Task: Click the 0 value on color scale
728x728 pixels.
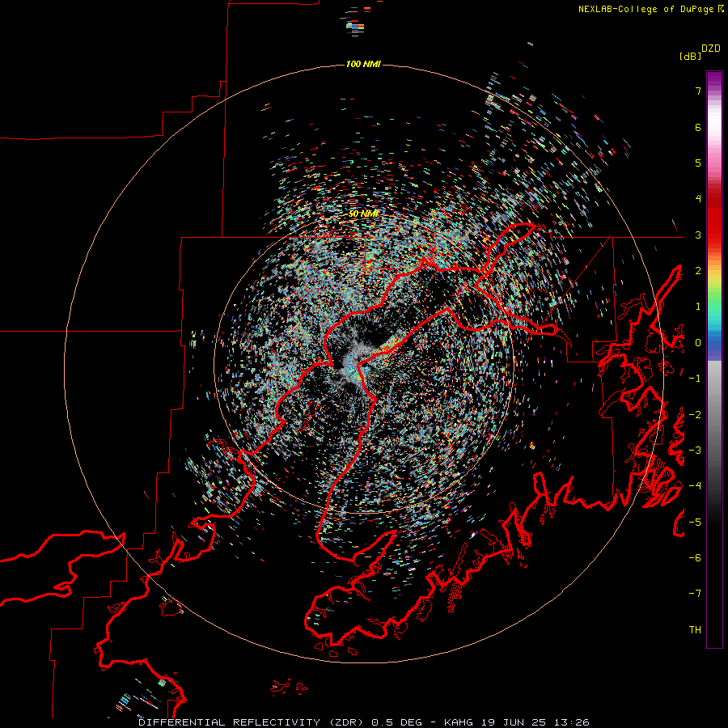Action: coord(698,343)
